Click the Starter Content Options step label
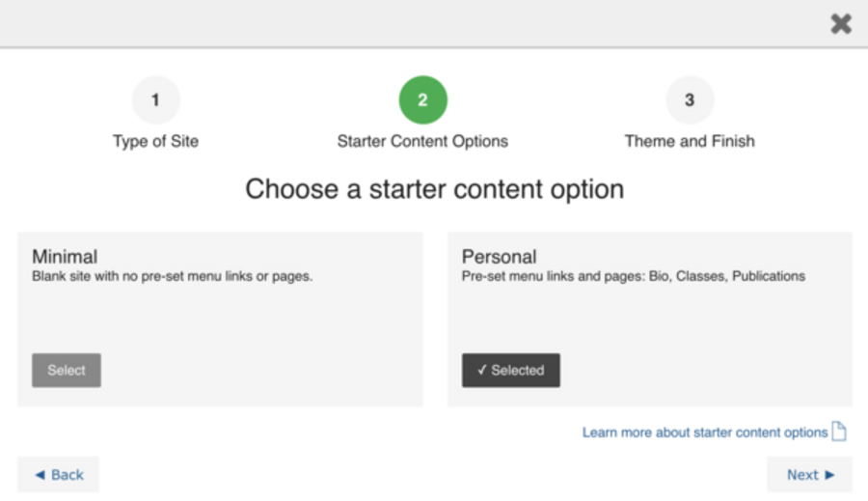 point(422,141)
